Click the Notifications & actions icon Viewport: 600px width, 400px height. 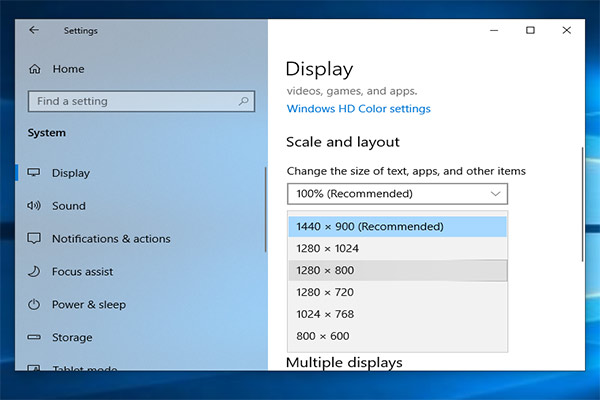pos(34,239)
